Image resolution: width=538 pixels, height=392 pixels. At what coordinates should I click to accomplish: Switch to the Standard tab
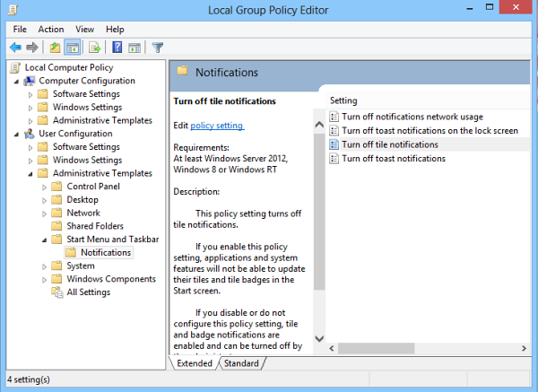coord(240,363)
